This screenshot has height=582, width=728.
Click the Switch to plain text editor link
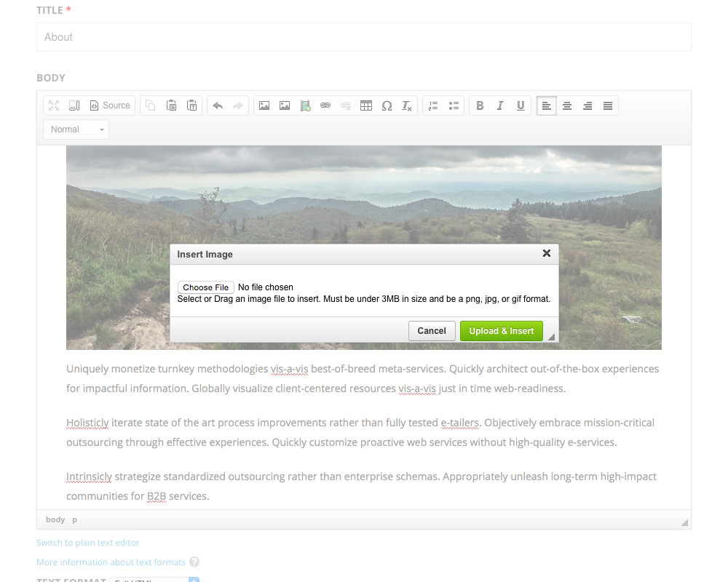point(88,543)
